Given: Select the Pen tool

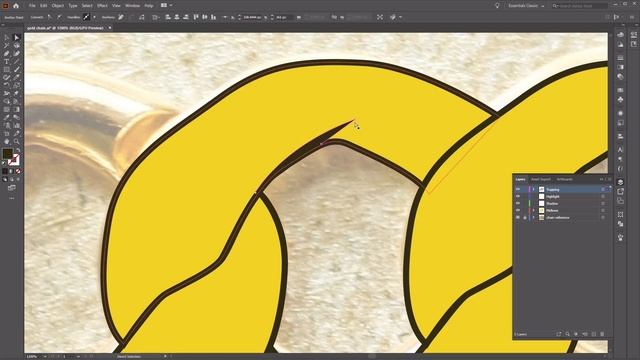Looking at the screenshot, I should click(x=7, y=53).
